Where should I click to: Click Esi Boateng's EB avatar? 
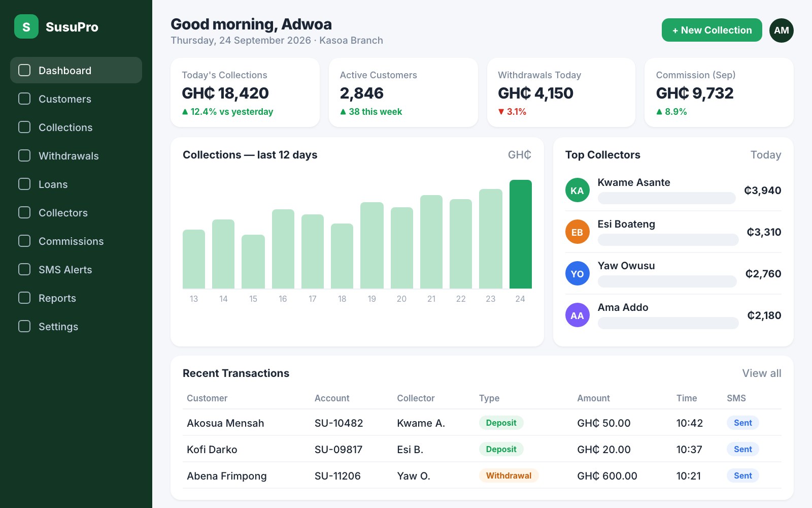578,232
